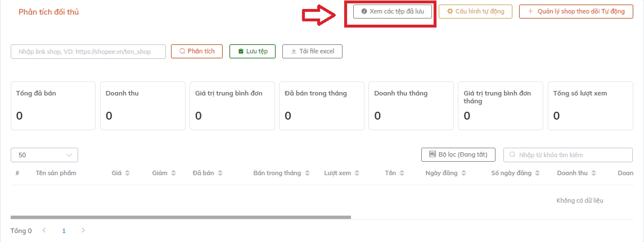Sort by 'Giá' column sort icon

(127, 173)
